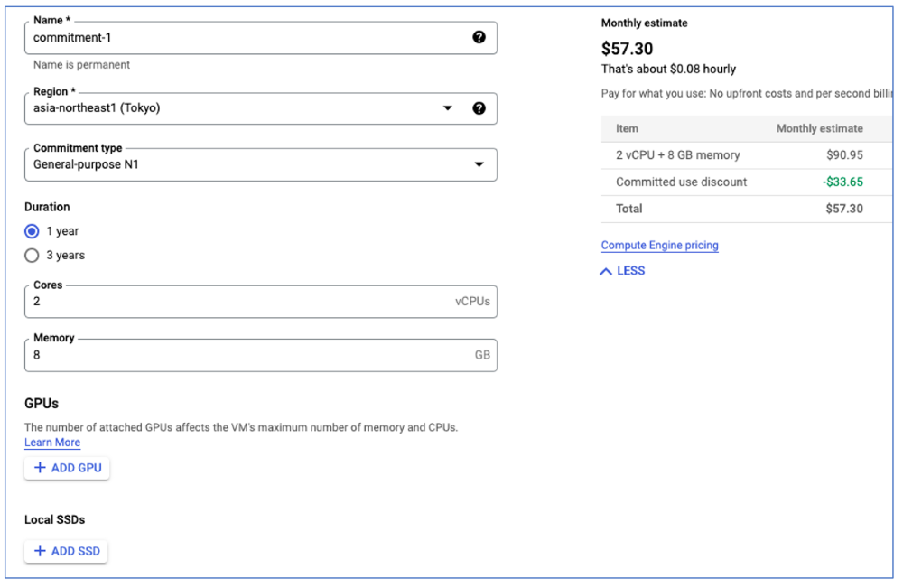Screen dimensions: 903x588
Task: Click the chevron icon beside LESS
Action: [606, 271]
